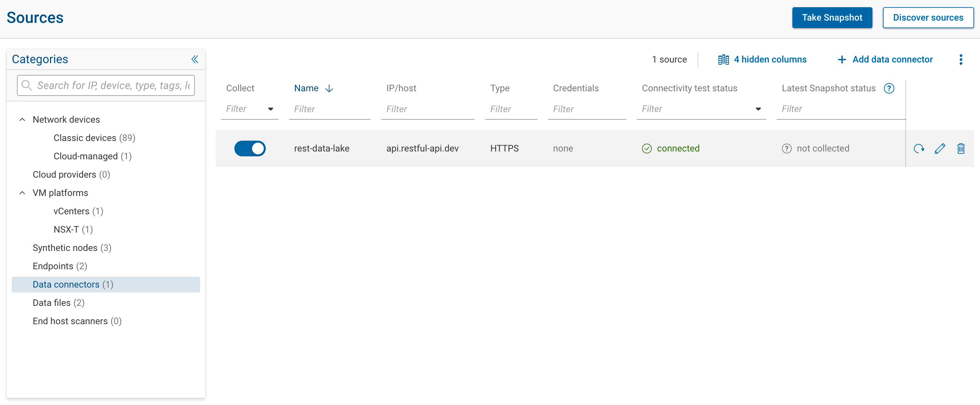
Task: Re-run connectivity test for rest-data-lake
Action: 919,149
